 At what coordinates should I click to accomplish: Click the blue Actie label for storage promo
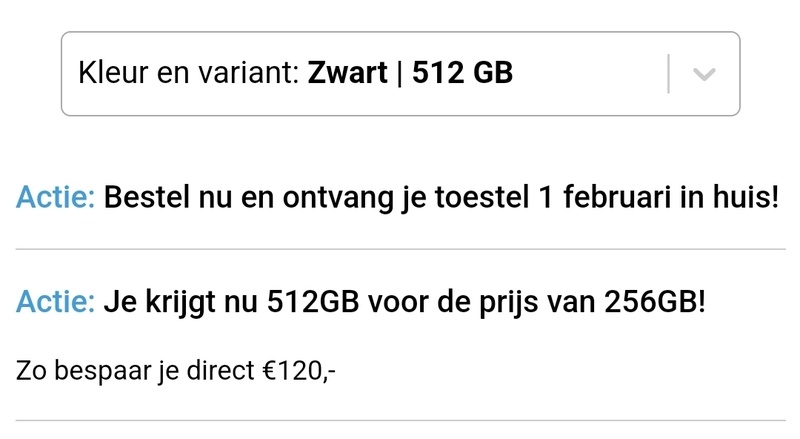point(55,301)
